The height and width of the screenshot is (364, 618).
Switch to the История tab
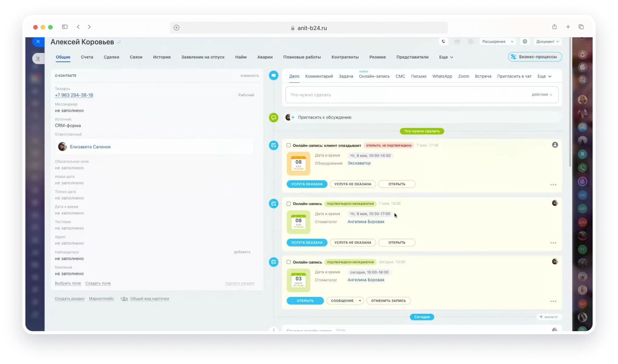click(x=162, y=57)
